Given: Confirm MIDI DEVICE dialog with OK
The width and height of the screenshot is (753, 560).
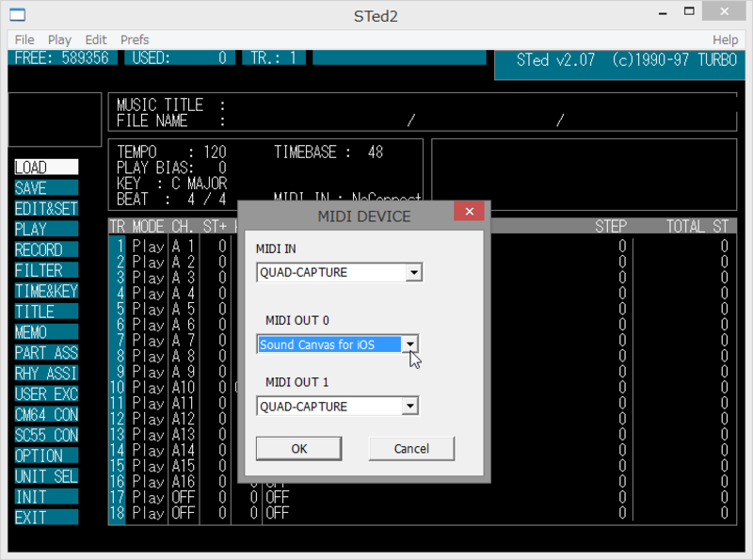Looking at the screenshot, I should point(298,449).
